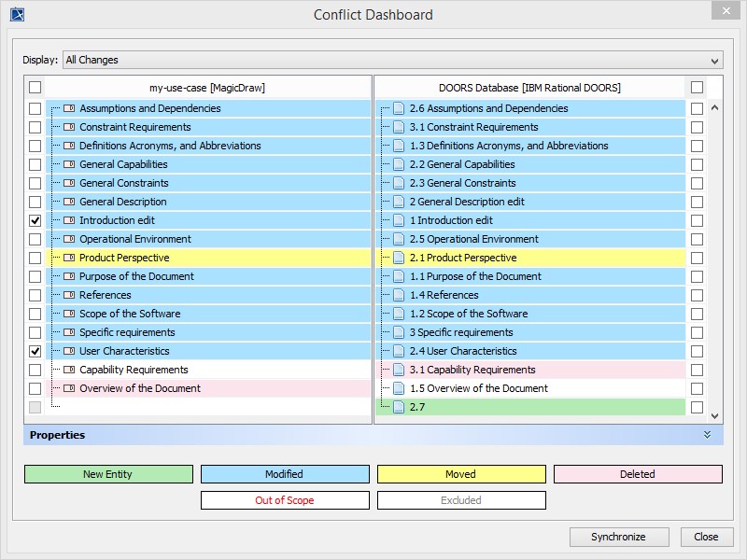Click requirement icon beside Assumptions and Dependencies
The height and width of the screenshot is (560, 747).
(68, 108)
